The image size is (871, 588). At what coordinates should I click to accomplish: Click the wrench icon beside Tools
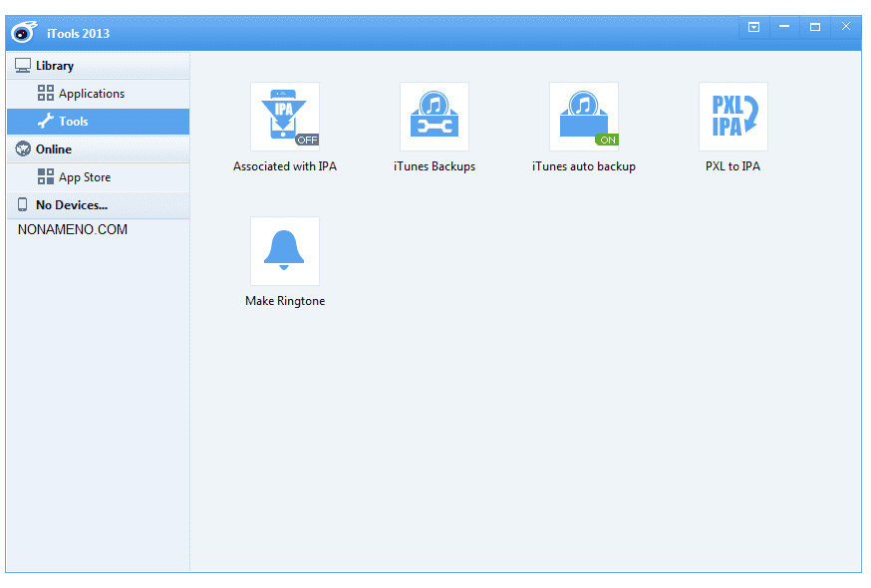46,122
